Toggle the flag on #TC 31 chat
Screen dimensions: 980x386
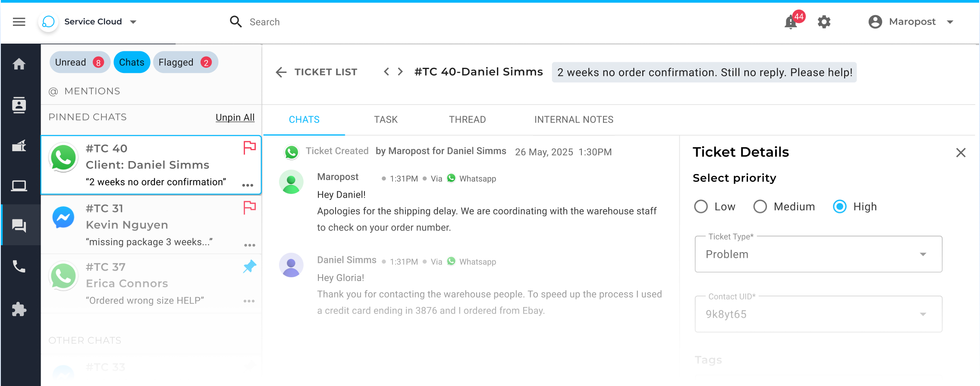249,208
